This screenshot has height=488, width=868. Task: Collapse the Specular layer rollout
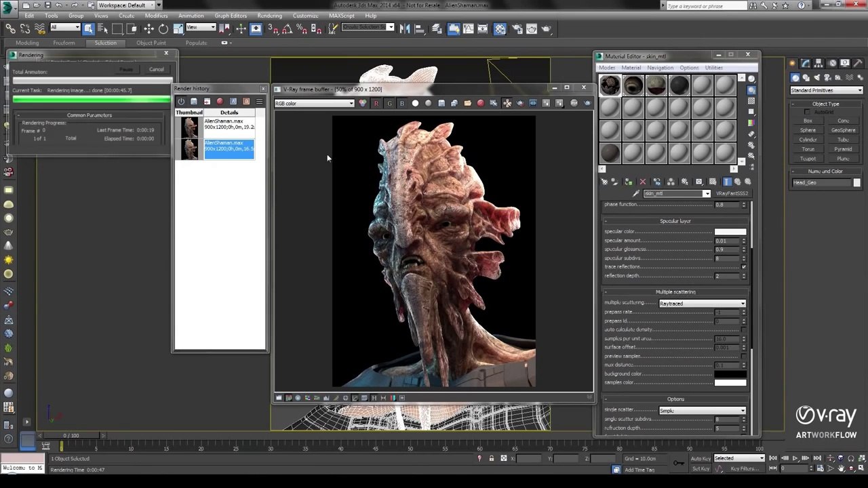coord(675,221)
